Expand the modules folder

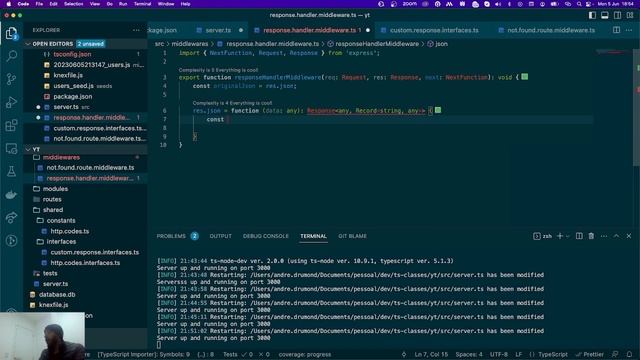pos(55,189)
